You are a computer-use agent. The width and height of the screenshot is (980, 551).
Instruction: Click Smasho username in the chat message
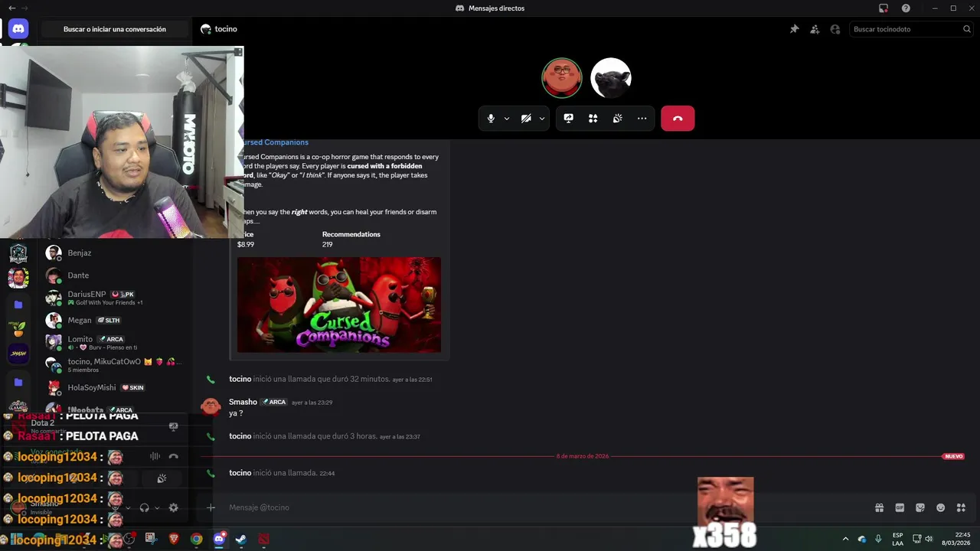[243, 402]
